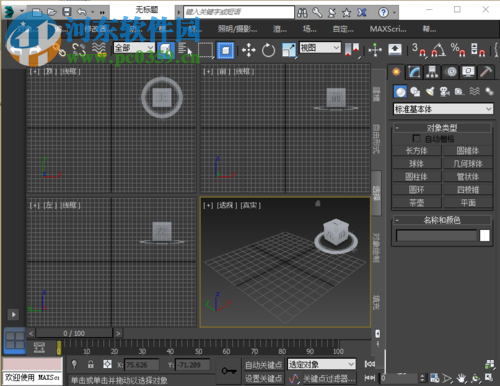This screenshot has width=500, height=386.
Task: Create a 几何球体 geosphere primitive
Action: [x=468, y=164]
